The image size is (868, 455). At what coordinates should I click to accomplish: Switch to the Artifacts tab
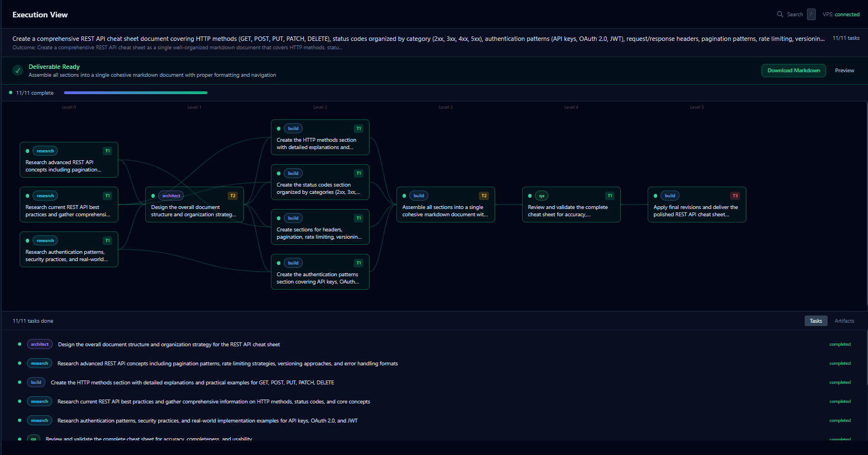pyautogui.click(x=844, y=321)
